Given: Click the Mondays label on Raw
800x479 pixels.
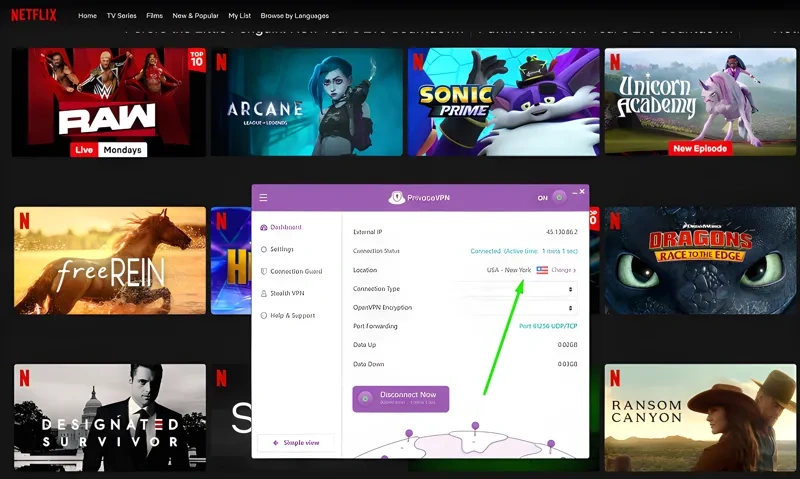Looking at the screenshot, I should (122, 149).
